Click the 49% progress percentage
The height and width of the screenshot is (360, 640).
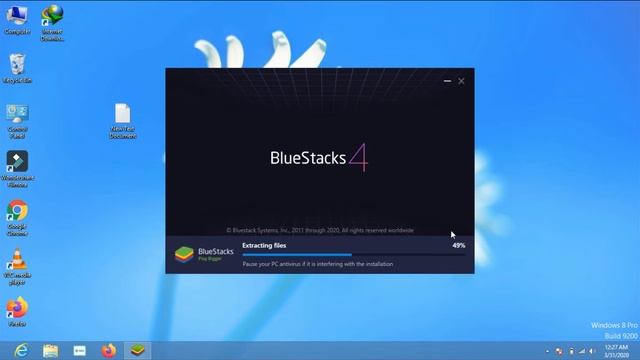pyautogui.click(x=459, y=245)
